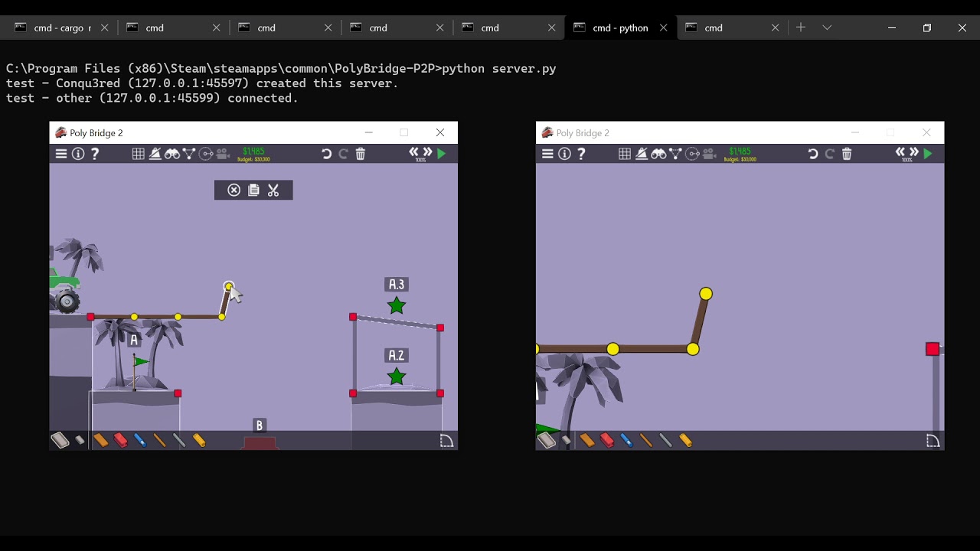
Task: Close the 'cmd - python' terminal tab
Action: click(663, 28)
